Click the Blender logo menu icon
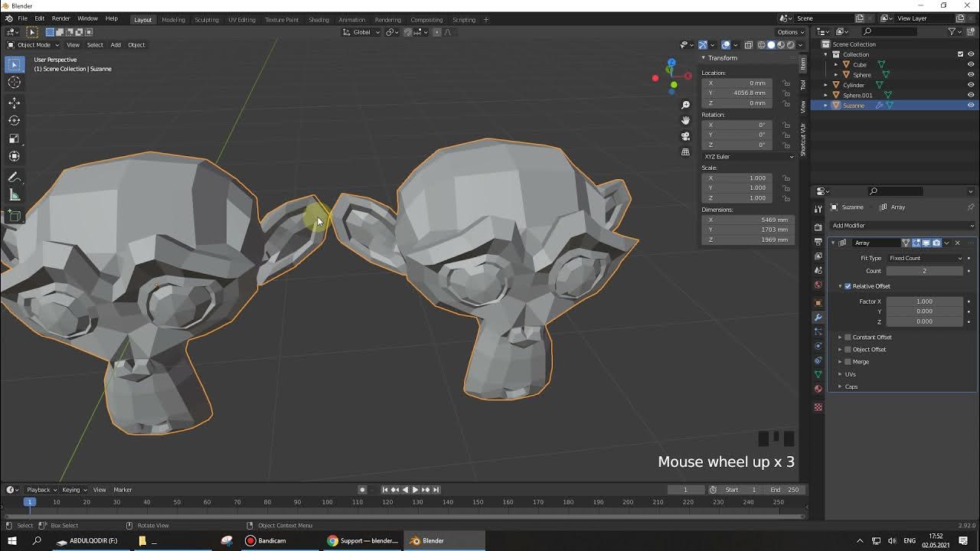Screen dimensions: 980x551 (8, 19)
